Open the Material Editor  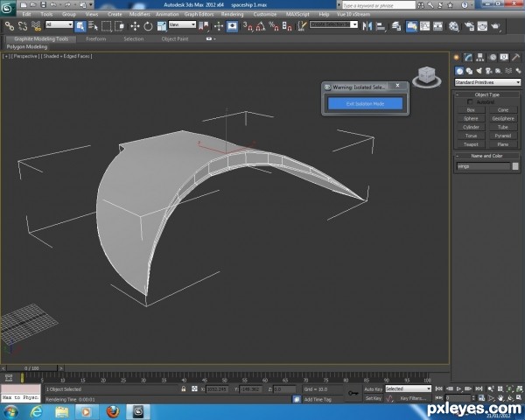coord(453,26)
